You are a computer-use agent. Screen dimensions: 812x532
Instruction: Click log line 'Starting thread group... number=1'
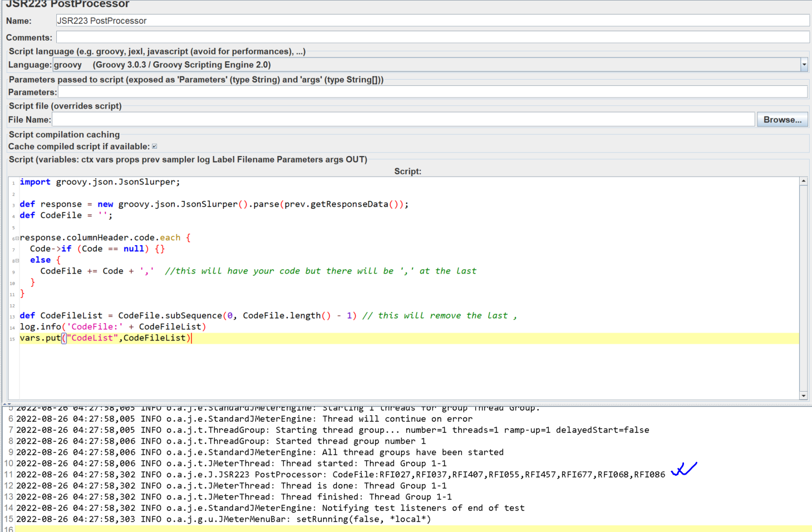click(x=333, y=430)
